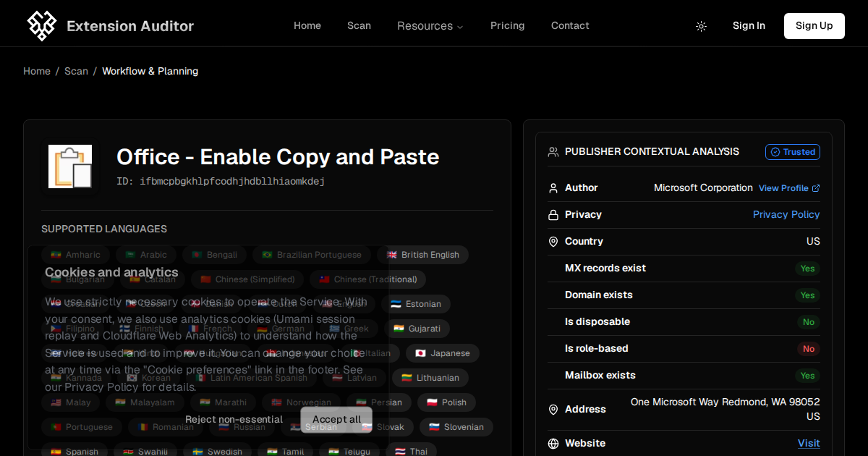The image size is (868, 456).
Task: Click the lock icon beside Privacy
Action: (553, 215)
